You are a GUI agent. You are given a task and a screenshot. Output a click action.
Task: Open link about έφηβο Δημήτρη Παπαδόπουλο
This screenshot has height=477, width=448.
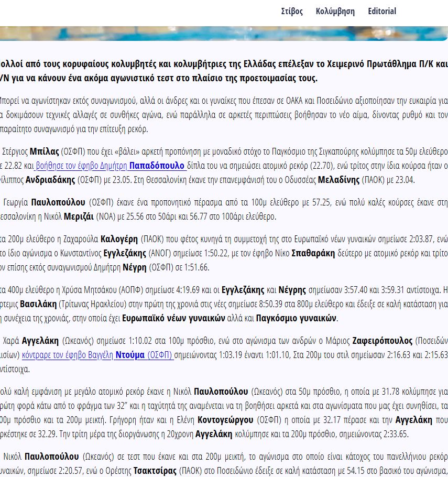pos(111,166)
